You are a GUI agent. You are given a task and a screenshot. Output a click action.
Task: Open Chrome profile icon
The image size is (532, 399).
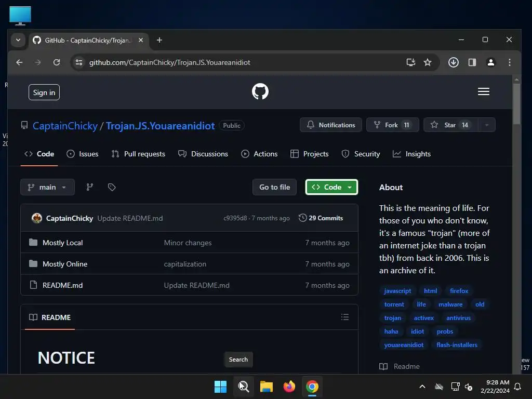[x=490, y=62]
